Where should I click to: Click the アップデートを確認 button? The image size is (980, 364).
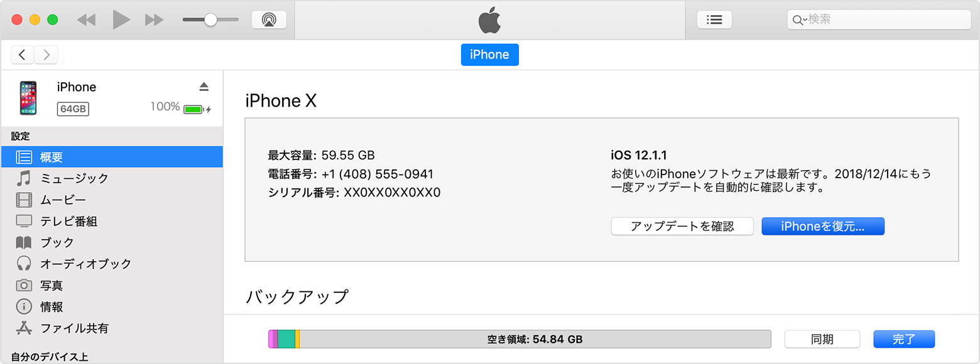[x=682, y=227]
